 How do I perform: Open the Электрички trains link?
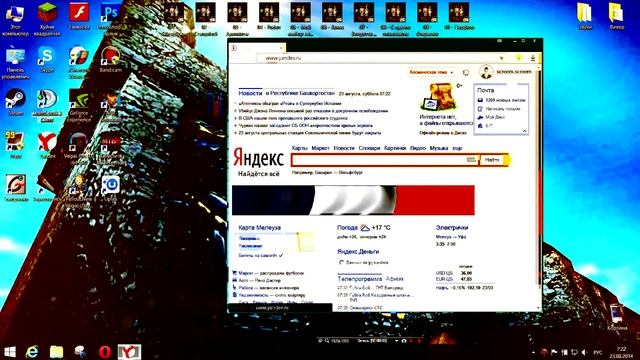click(x=452, y=228)
